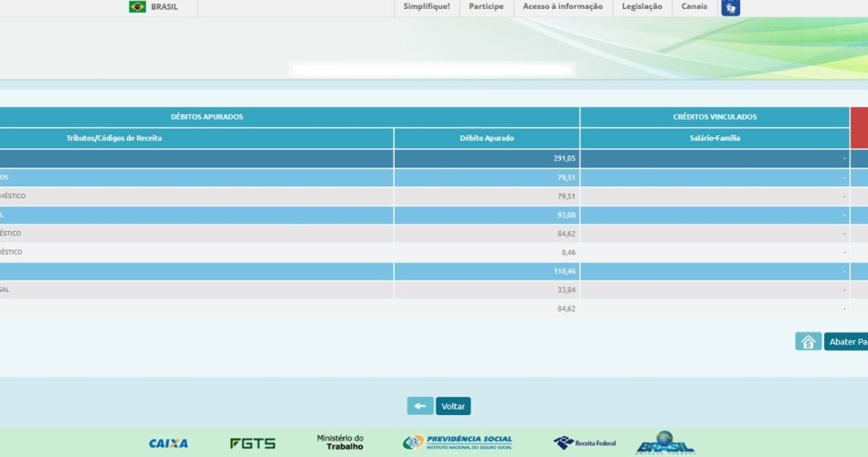Click the house with dollar sign icon

click(808, 342)
